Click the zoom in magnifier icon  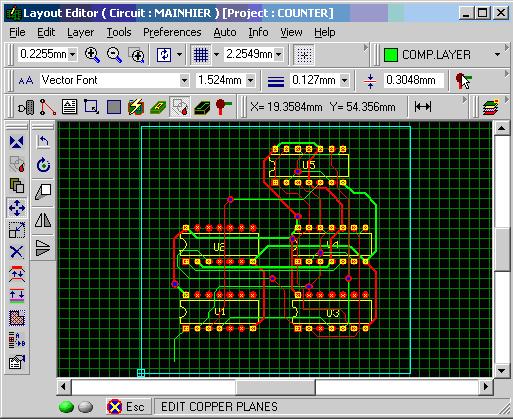click(92, 54)
